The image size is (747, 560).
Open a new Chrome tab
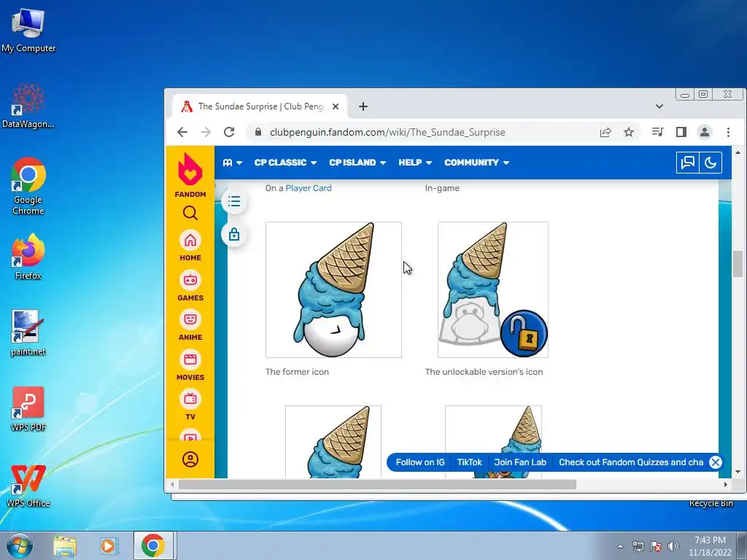[x=363, y=106]
